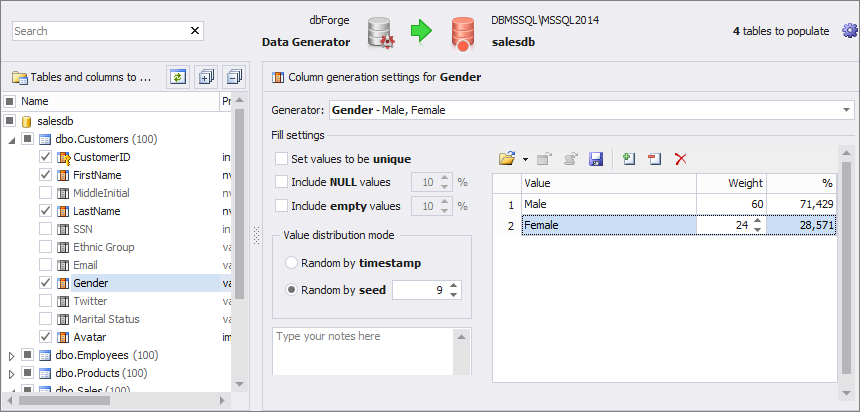The height and width of the screenshot is (412, 860).
Task: Uncheck the Avatar column checkbox
Action: [x=46, y=337]
